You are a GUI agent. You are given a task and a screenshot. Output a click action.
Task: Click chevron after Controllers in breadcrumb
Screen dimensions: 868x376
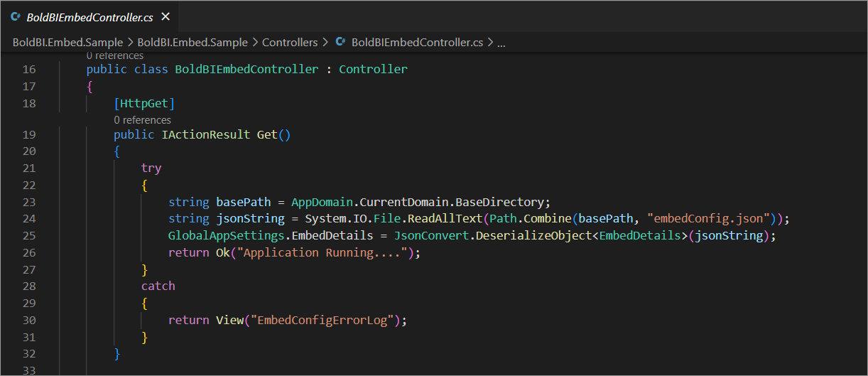[325, 43]
